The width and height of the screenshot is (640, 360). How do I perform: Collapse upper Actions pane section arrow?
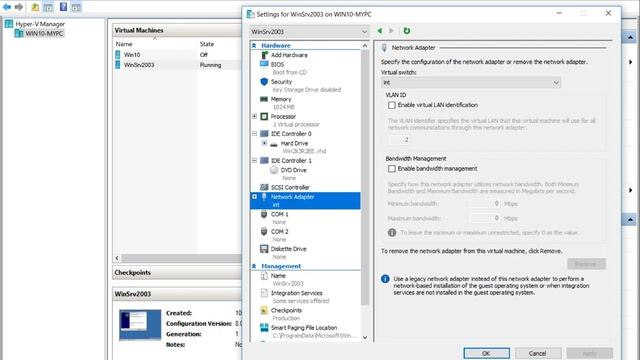point(630,38)
